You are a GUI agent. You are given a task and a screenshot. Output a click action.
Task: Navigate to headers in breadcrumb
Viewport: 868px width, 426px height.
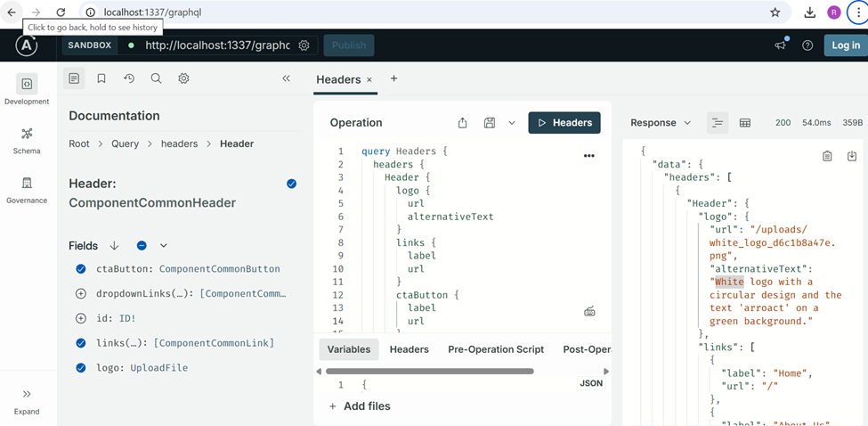[x=179, y=144]
